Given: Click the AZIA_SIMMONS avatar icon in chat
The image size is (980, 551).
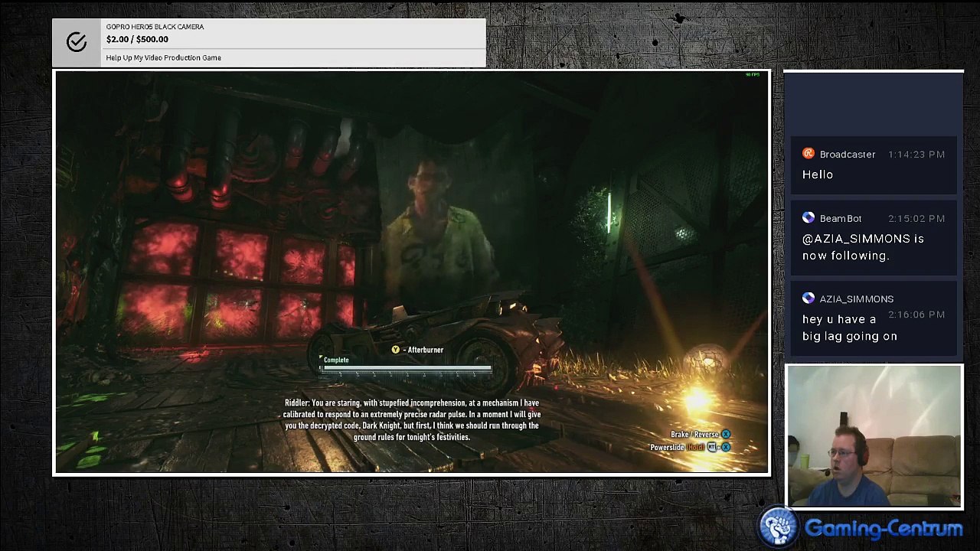Looking at the screenshot, I should 808,298.
